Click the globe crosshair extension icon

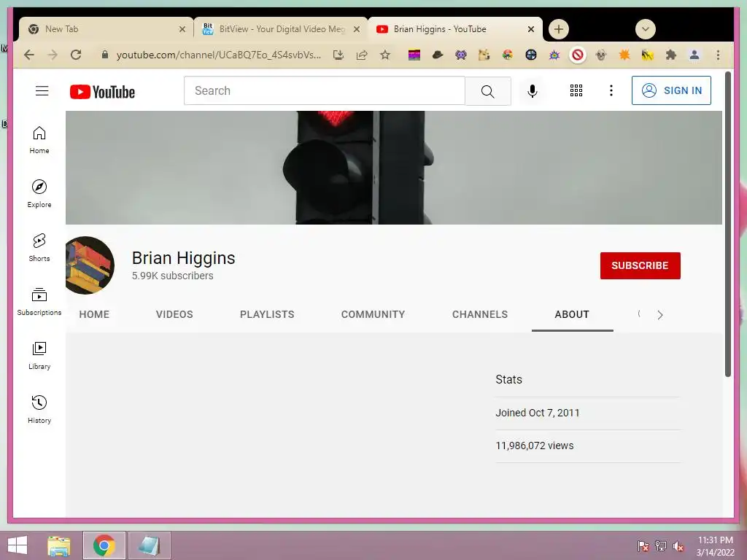click(x=531, y=55)
